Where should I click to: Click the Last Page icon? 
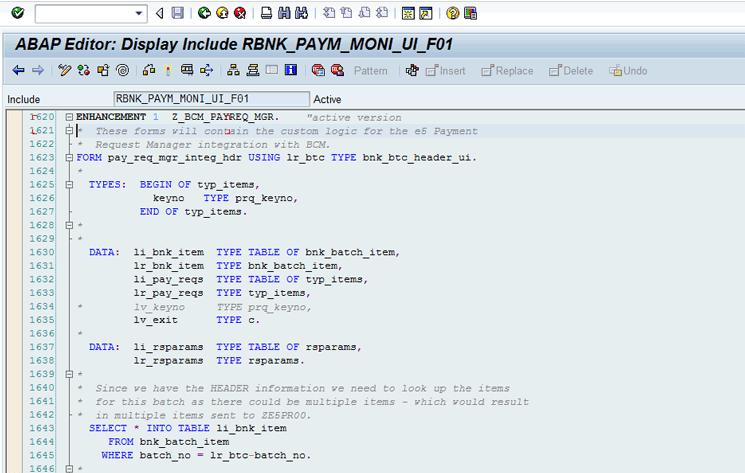tap(382, 13)
